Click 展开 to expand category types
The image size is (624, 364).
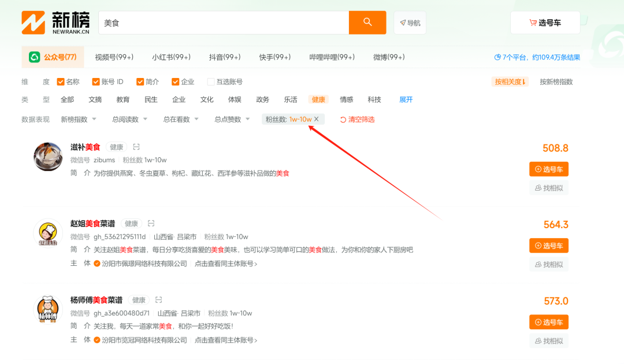pyautogui.click(x=406, y=99)
